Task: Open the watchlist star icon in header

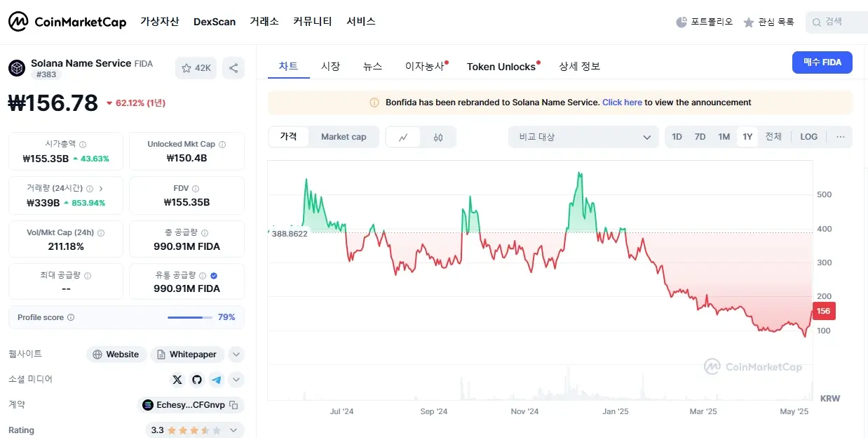Action: (x=749, y=22)
